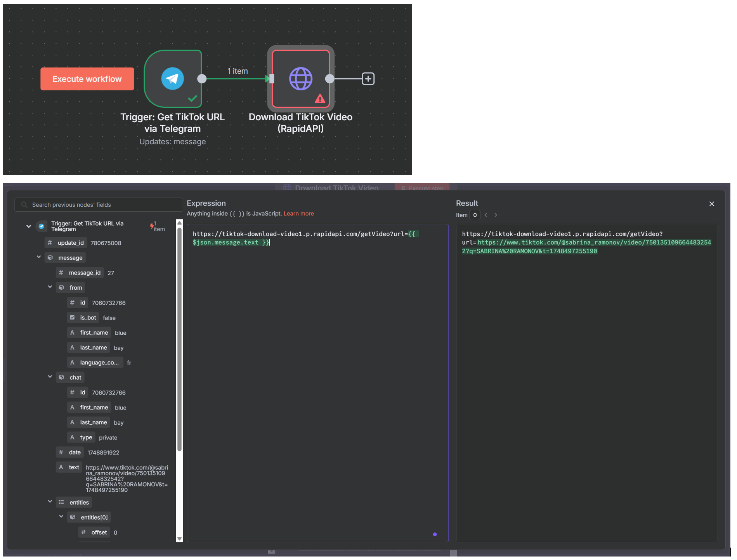Click the Execute workflow button
This screenshot has width=737, height=560.
[x=87, y=79]
